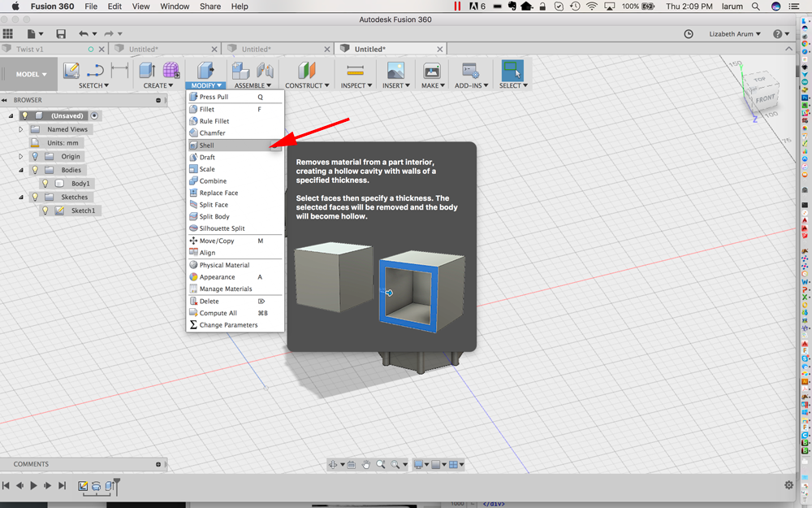Click the Create Form purple icon
The height and width of the screenshot is (508, 812).
[171, 71]
